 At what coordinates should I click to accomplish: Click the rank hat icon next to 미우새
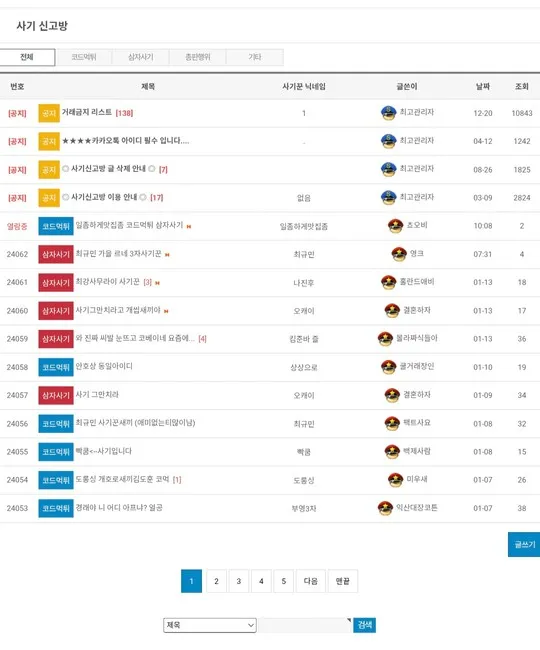(395, 480)
